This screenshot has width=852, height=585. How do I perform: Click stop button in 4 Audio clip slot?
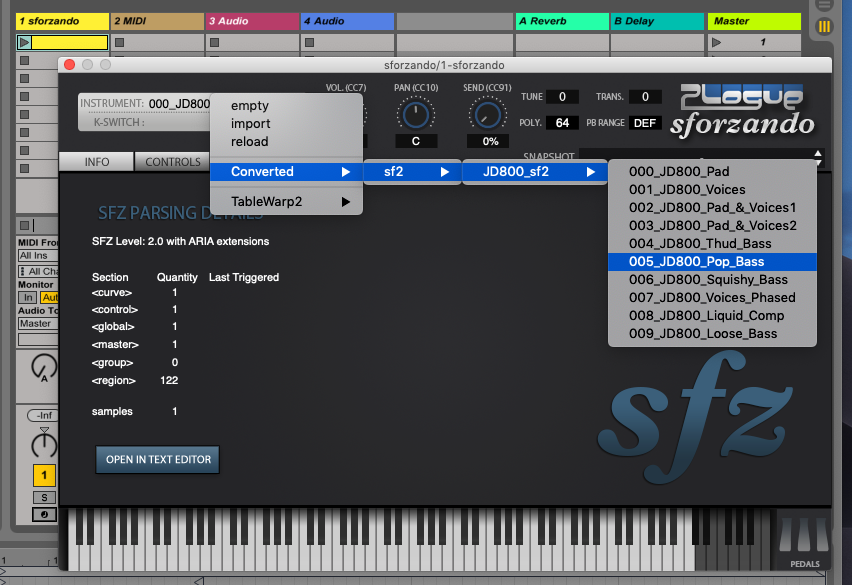tap(310, 42)
